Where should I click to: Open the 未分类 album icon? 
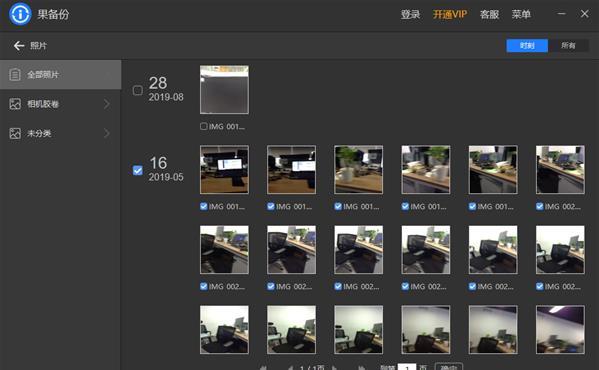15,133
